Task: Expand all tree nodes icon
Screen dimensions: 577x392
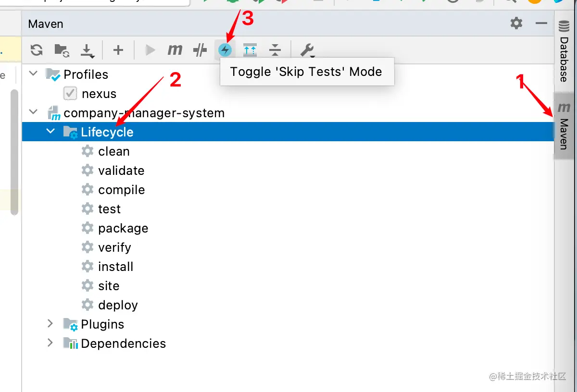Action: pos(250,49)
